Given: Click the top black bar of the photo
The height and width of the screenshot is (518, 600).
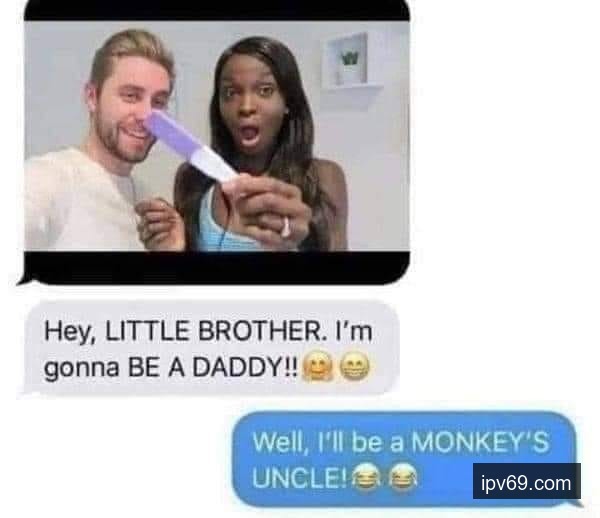Looking at the screenshot, I should click(217, 10).
